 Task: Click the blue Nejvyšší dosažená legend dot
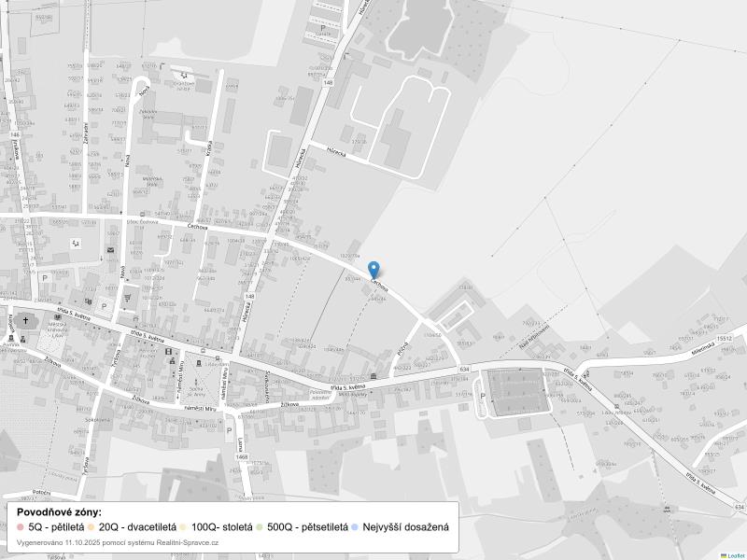(x=355, y=527)
